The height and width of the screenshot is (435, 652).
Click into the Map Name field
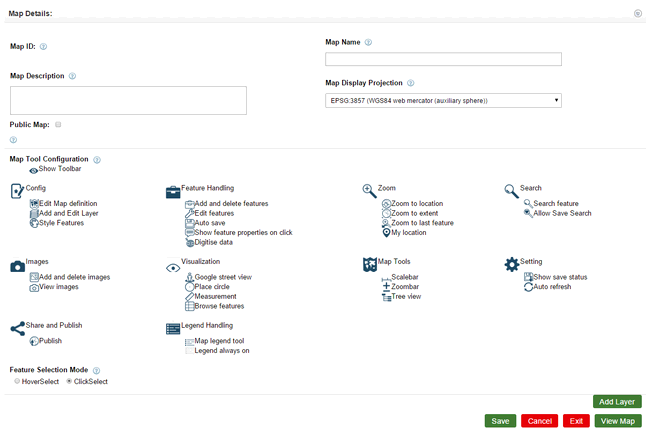(443, 60)
